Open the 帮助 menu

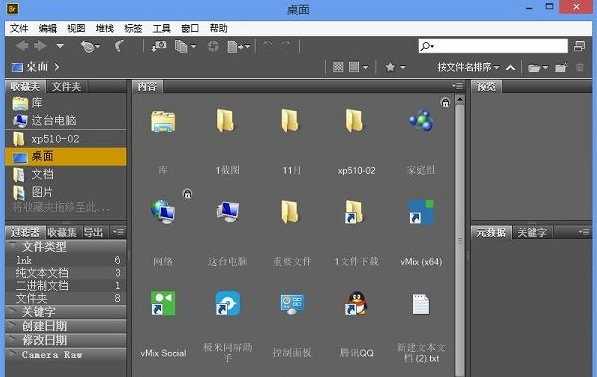(219, 28)
